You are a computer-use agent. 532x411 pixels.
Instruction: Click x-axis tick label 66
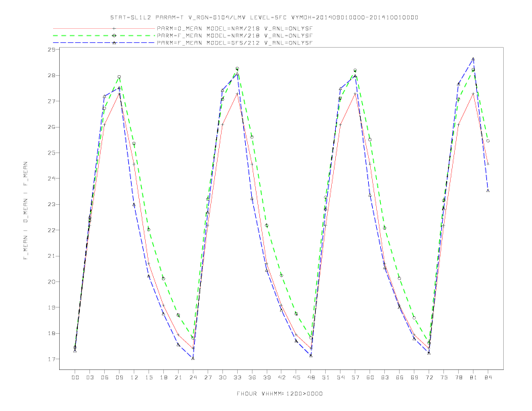[400, 377]
